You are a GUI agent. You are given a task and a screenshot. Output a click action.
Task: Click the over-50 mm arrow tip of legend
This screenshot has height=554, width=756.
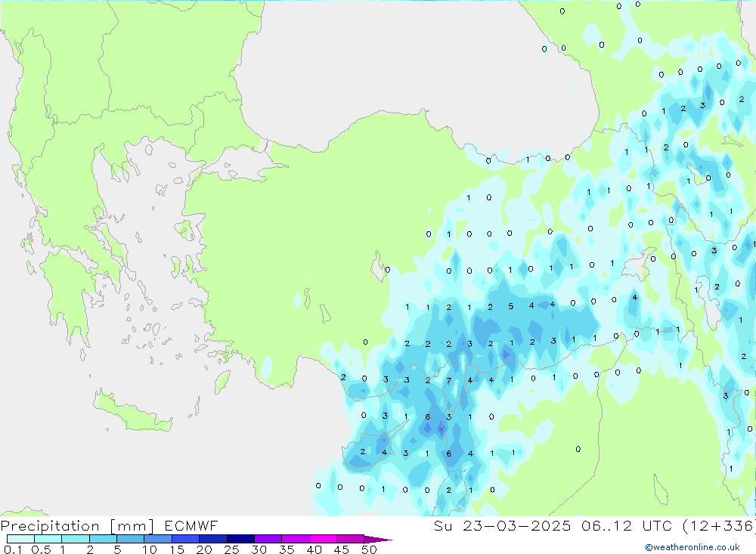pos(378,539)
